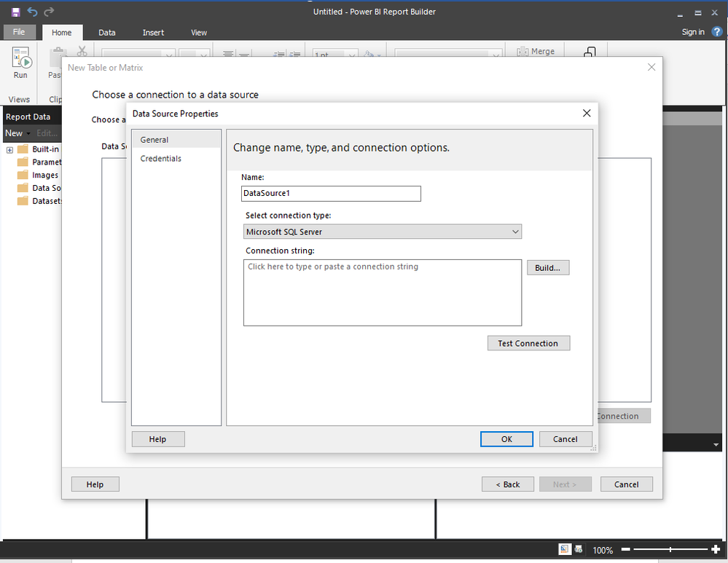Click the zoom in plus icon
This screenshot has height=563, width=728.
(x=716, y=550)
